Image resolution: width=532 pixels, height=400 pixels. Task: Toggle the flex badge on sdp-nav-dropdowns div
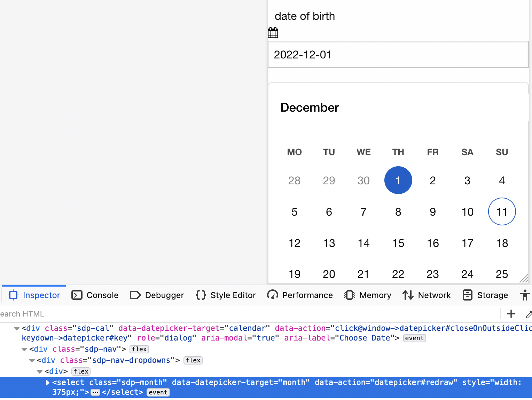click(193, 360)
